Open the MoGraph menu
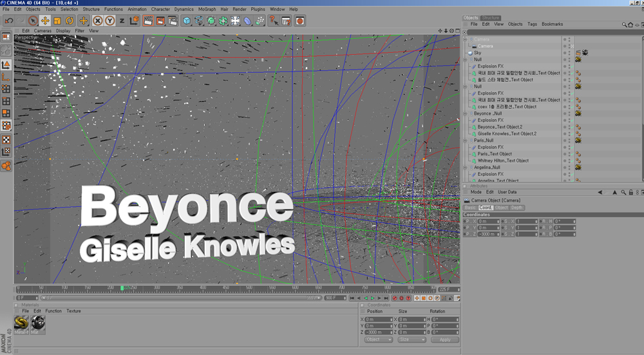The width and height of the screenshot is (644, 355). (207, 9)
